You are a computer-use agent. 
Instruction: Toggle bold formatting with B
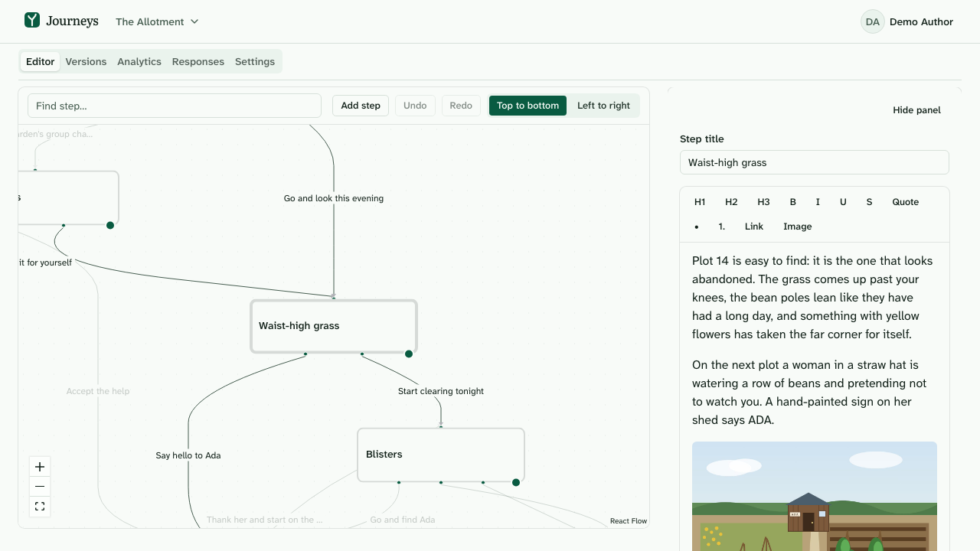(793, 202)
